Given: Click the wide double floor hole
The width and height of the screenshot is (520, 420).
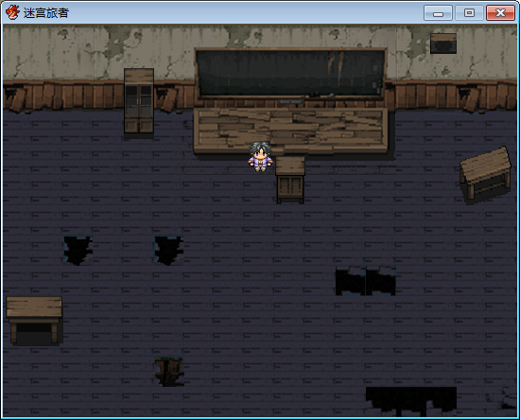Looking at the screenshot, I should [366, 281].
